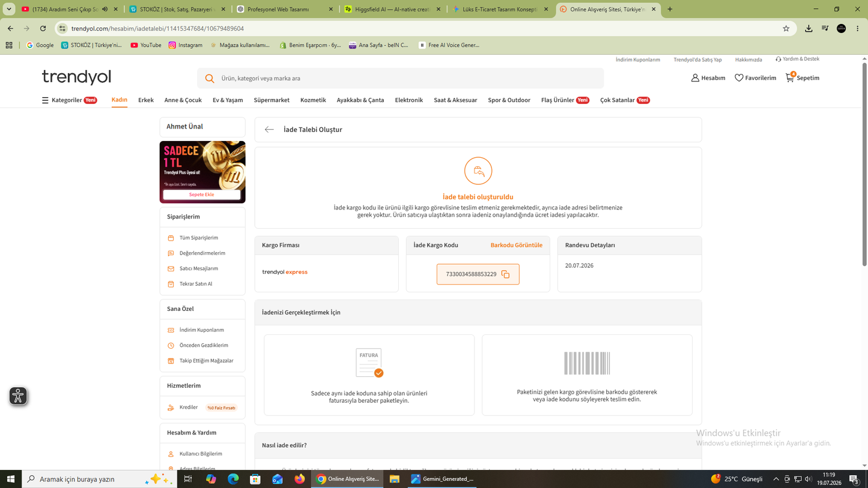Open Tüm Siparişlerim in the sidebar
The image size is (868, 488).
pyautogui.click(x=198, y=238)
